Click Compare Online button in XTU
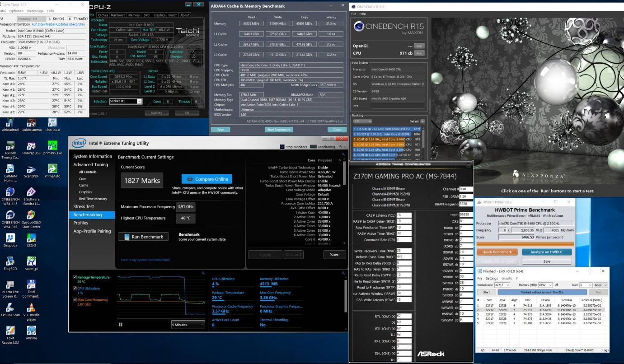 [x=207, y=179]
